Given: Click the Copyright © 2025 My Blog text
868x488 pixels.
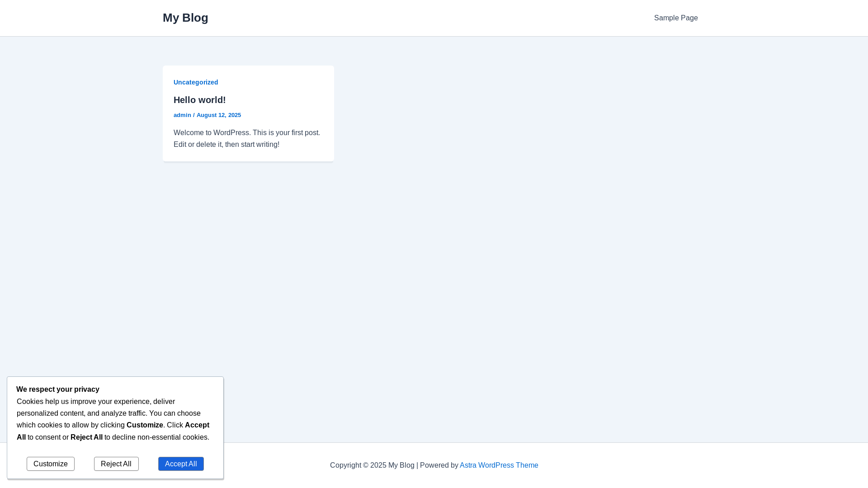Looking at the screenshot, I should [372, 465].
